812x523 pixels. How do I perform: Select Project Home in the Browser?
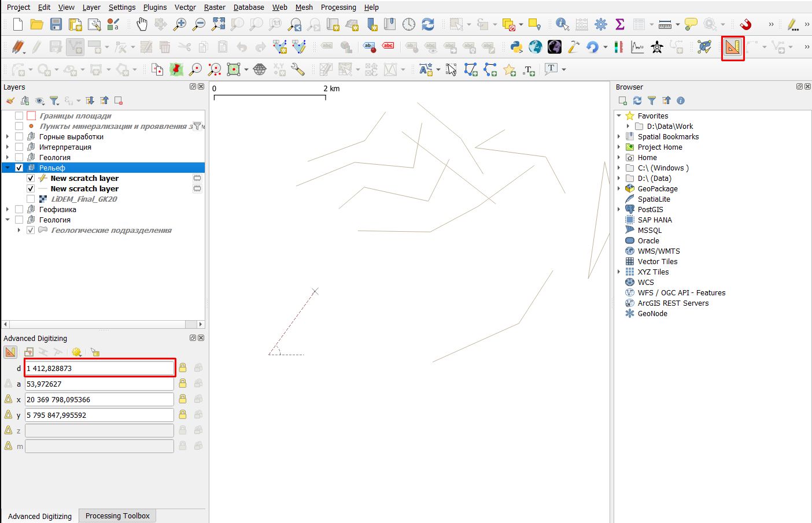pos(659,147)
